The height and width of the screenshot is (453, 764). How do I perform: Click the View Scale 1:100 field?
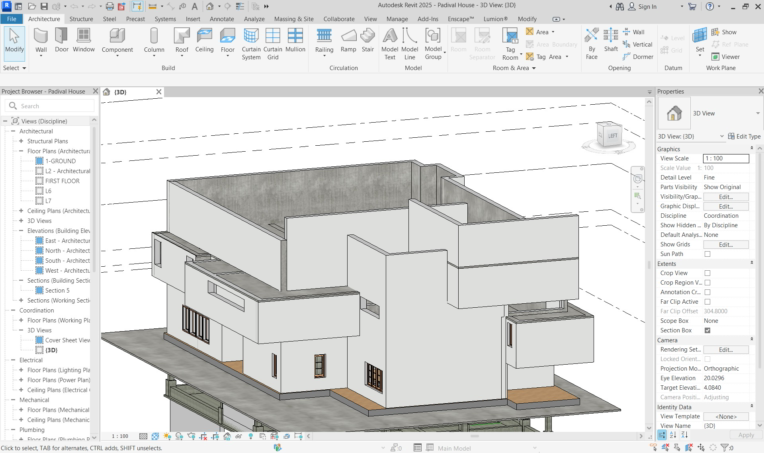pyautogui.click(x=726, y=158)
